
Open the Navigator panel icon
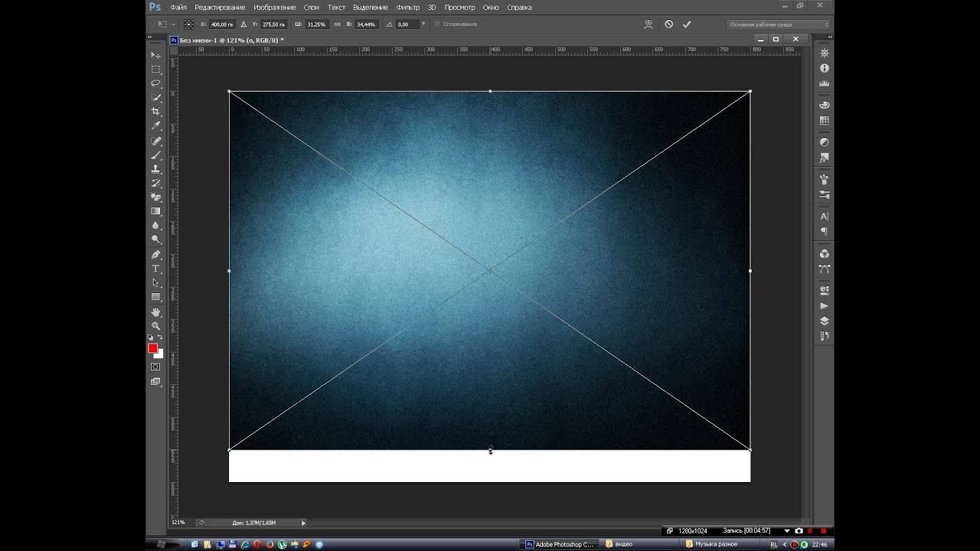click(x=825, y=53)
